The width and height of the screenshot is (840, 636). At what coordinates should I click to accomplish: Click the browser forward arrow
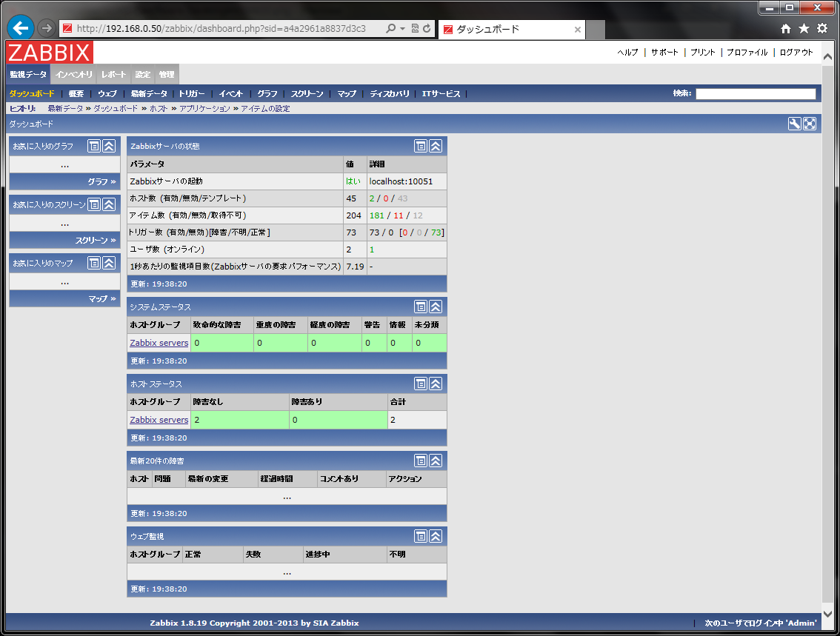coord(47,28)
